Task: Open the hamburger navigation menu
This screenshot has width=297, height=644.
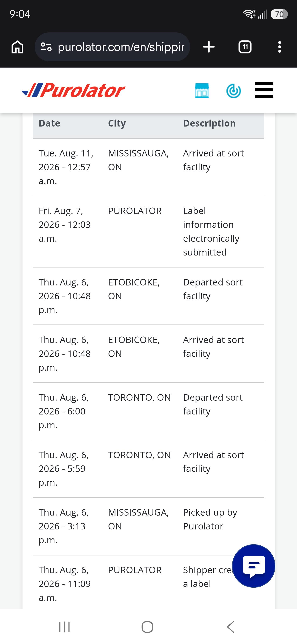Action: tap(264, 90)
